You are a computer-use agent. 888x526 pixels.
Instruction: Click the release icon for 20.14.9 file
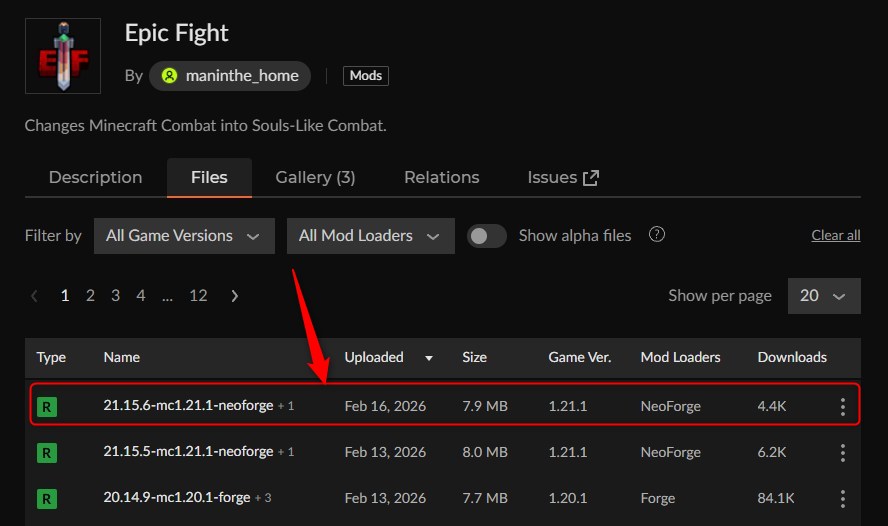tap(47, 499)
